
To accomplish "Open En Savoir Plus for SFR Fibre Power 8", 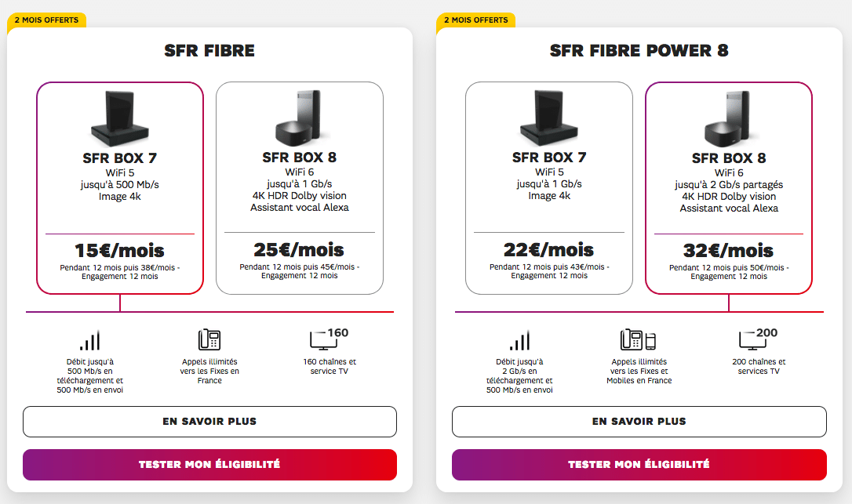I will [639, 422].
